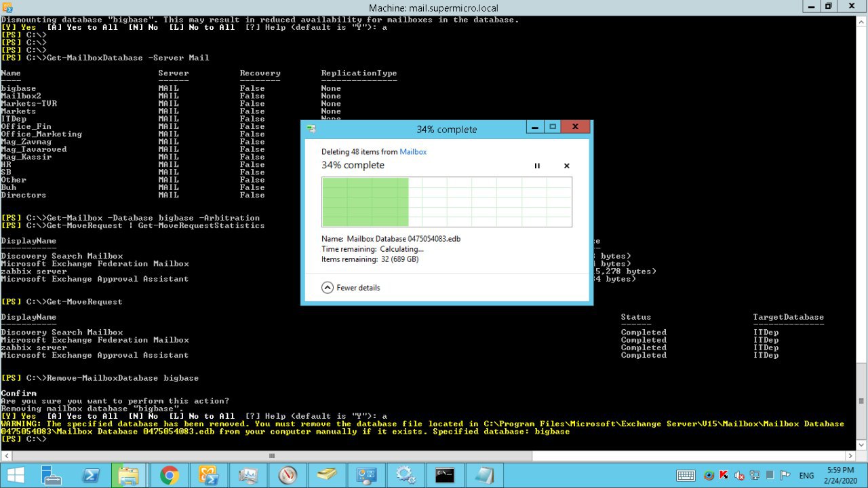Click the 'Recovery' column header text
The width and height of the screenshot is (868, 488).
[260, 73]
